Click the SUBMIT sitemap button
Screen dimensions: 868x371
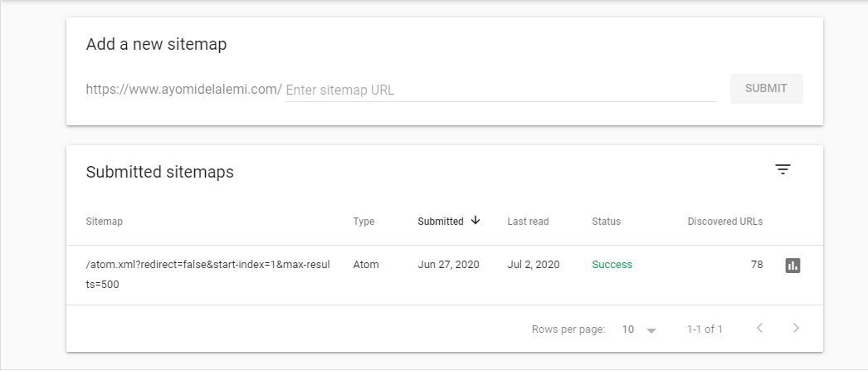pos(766,89)
